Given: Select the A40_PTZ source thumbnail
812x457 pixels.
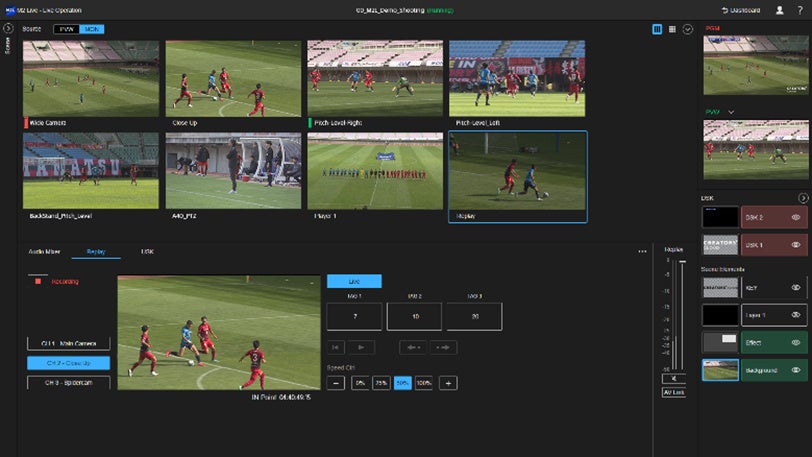Looking at the screenshot, I should [233, 171].
